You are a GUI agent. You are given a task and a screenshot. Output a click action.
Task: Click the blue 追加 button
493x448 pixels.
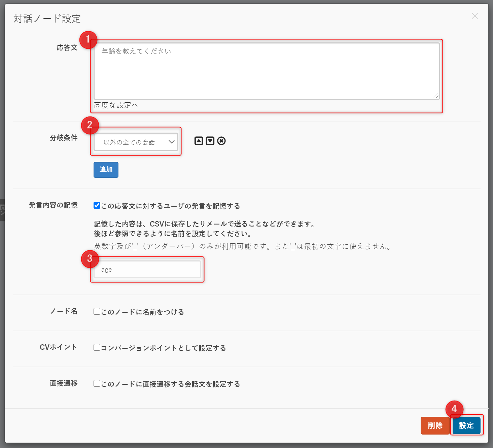point(106,170)
